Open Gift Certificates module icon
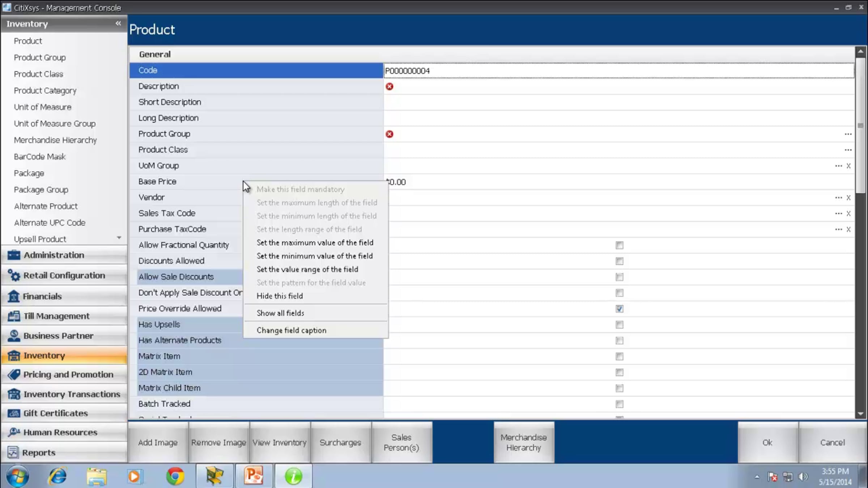 (x=14, y=413)
